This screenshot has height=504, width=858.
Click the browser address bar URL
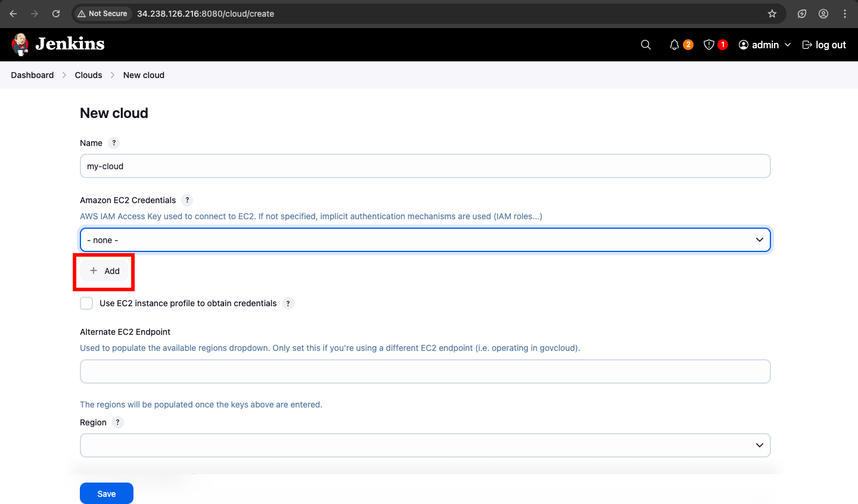click(206, 14)
